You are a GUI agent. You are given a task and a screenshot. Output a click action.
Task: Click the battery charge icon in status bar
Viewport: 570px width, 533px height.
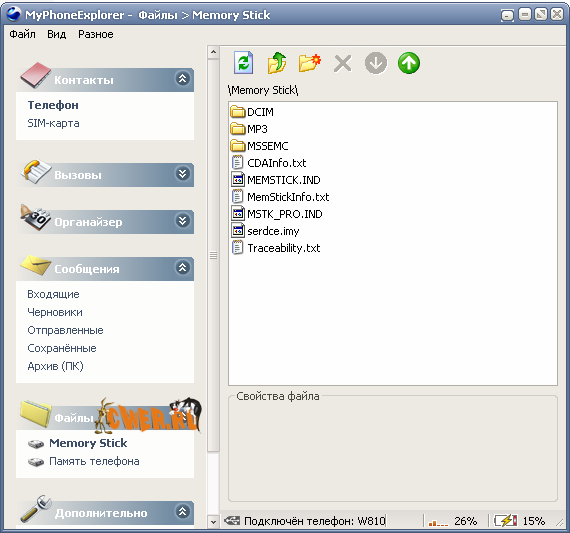[x=505, y=521]
